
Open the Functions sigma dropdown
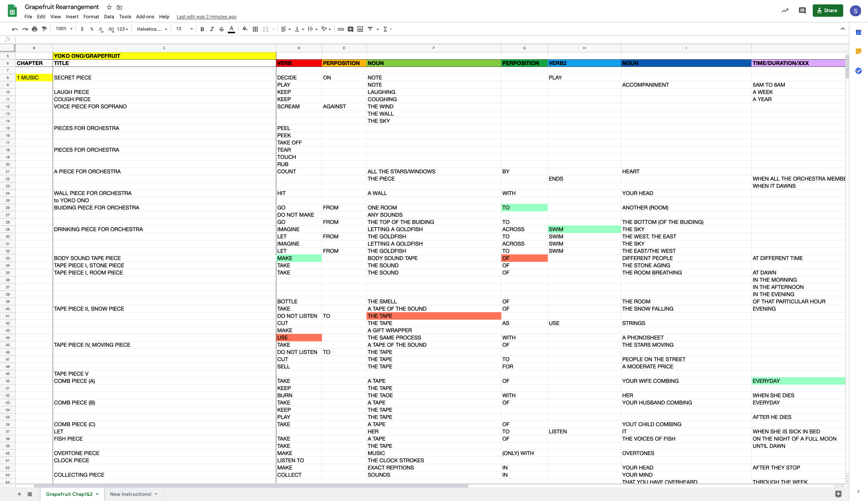coord(387,29)
